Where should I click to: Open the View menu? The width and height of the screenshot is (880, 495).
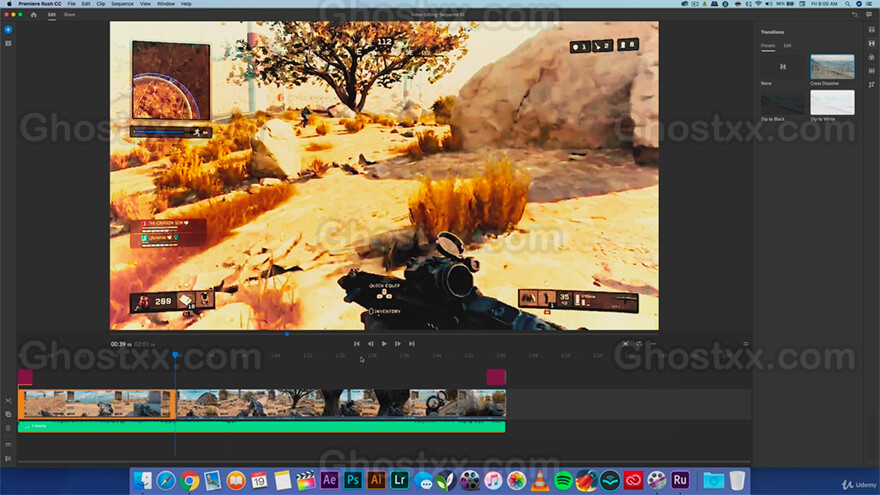[x=145, y=4]
